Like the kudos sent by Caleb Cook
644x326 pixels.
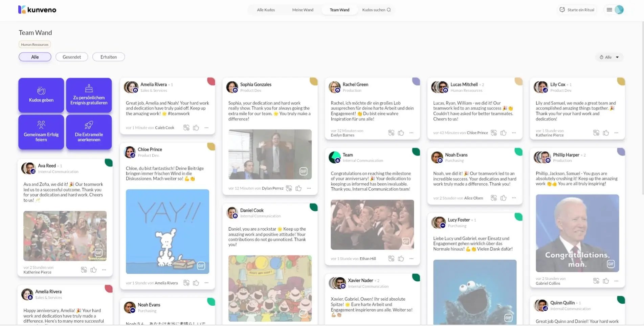(x=196, y=127)
